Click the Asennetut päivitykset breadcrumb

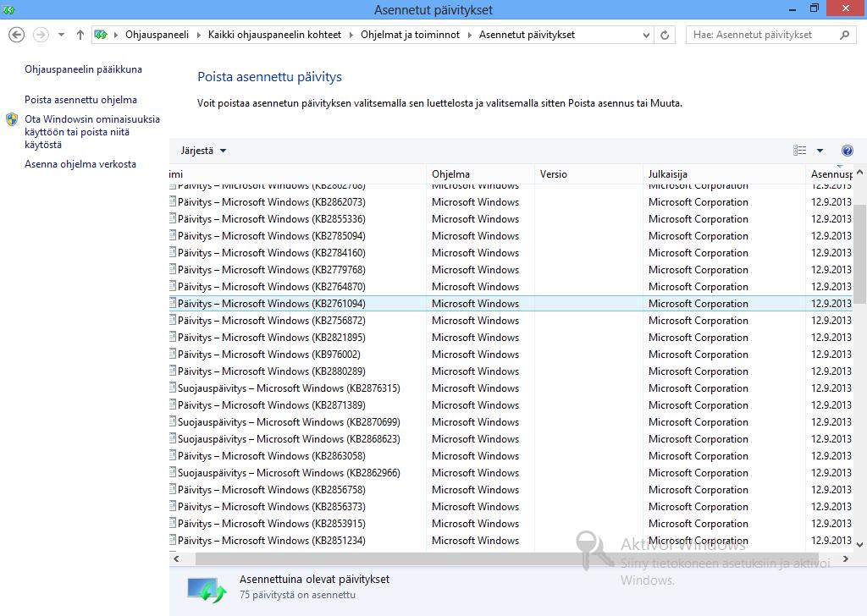coord(527,35)
